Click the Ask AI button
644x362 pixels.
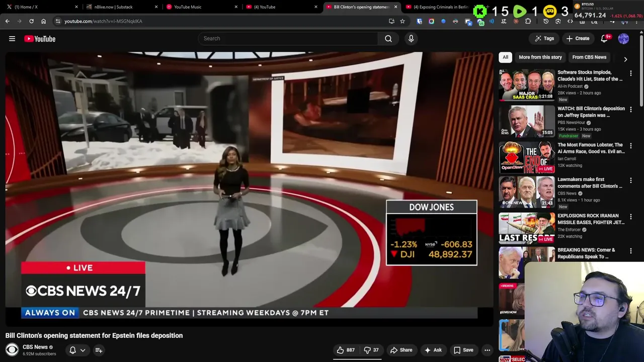pyautogui.click(x=433, y=350)
